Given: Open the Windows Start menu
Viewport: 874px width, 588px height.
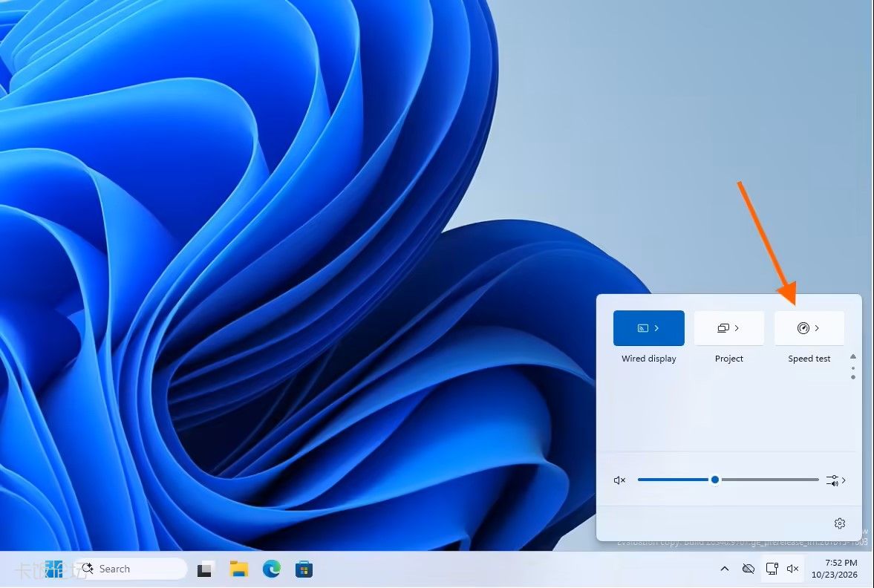Looking at the screenshot, I should tap(54, 569).
